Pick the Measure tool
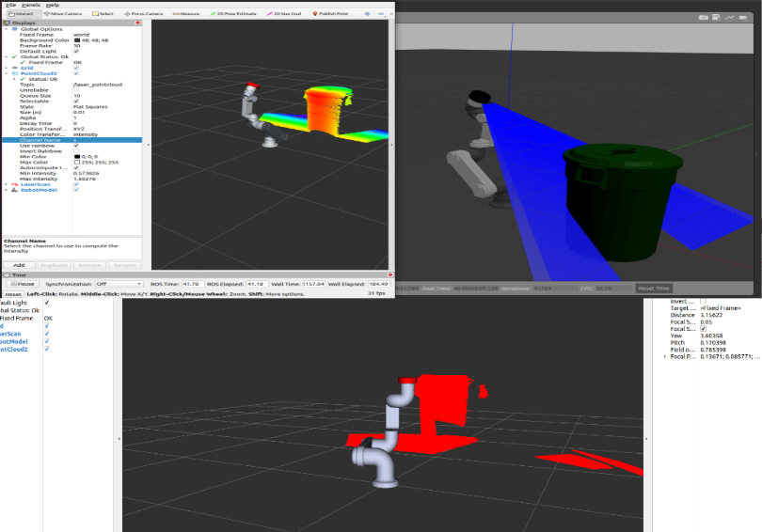The width and height of the screenshot is (762, 532). click(186, 13)
